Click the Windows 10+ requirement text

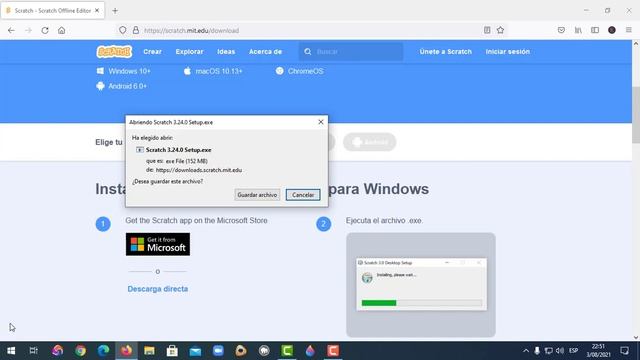[129, 71]
